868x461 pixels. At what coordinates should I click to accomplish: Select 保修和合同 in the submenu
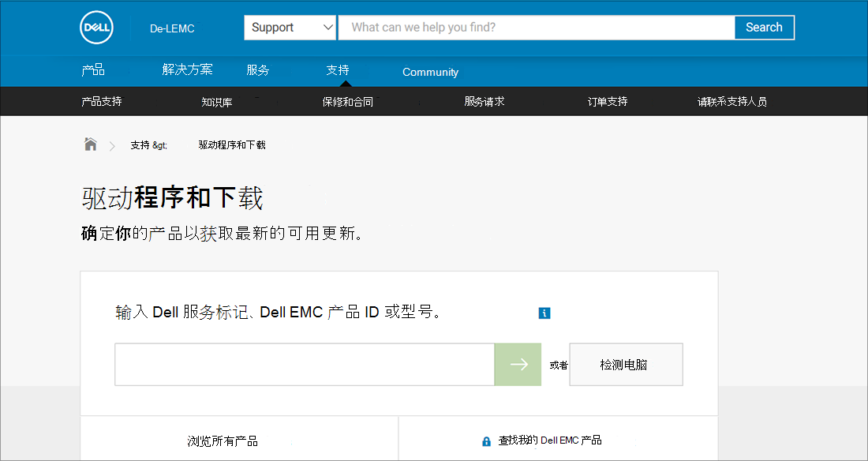[348, 102]
